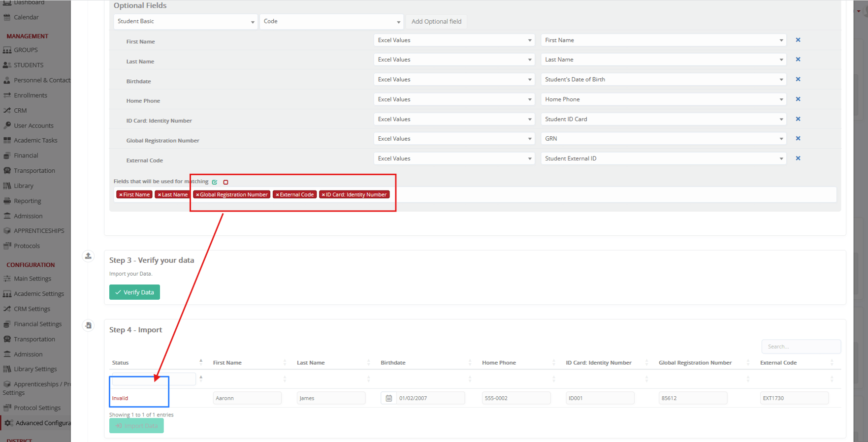Remove the First Name optional field row
This screenshot has height=442, width=868.
click(798, 40)
